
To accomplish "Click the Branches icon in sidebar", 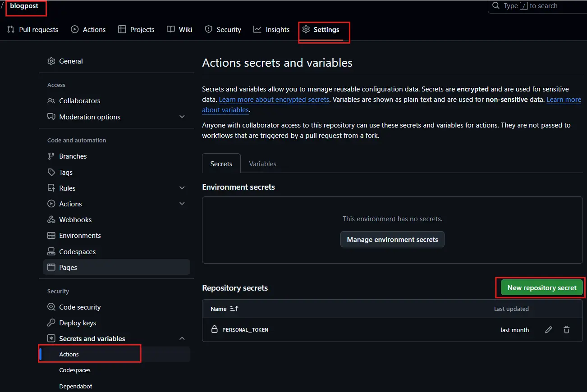I will (51, 156).
